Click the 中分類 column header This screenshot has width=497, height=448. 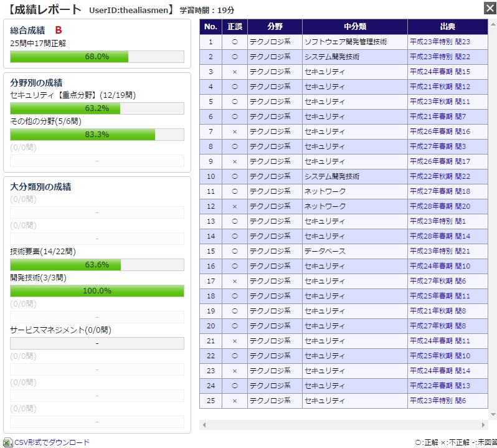pyautogui.click(x=355, y=27)
